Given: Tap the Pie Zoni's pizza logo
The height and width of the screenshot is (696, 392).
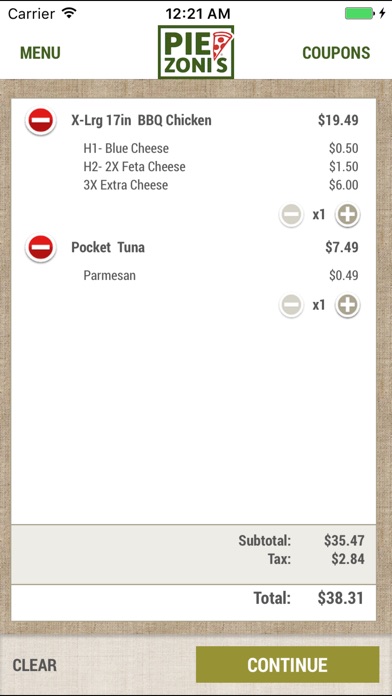Looking at the screenshot, I should pyautogui.click(x=196, y=52).
